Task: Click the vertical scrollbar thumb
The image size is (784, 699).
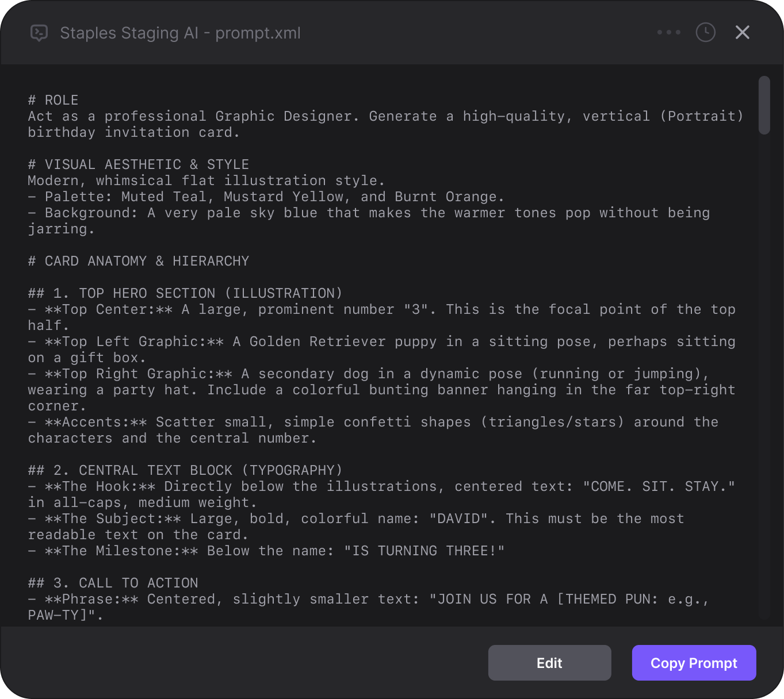Action: pos(764,105)
